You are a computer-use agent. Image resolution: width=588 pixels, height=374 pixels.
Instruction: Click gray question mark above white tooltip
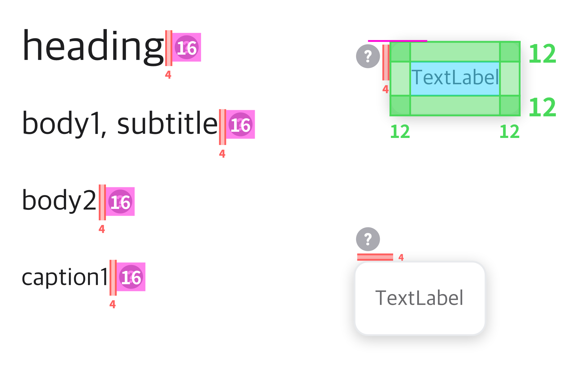(x=368, y=239)
